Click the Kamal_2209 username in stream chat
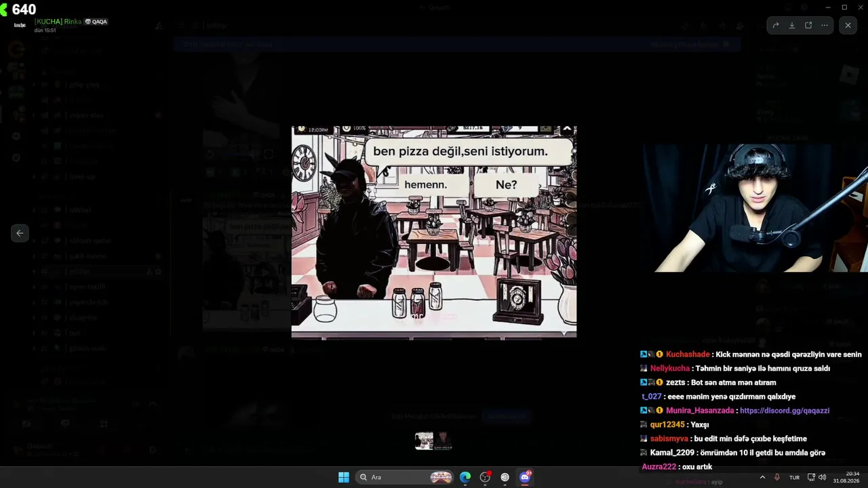This screenshot has width=868, height=488. pyautogui.click(x=673, y=453)
